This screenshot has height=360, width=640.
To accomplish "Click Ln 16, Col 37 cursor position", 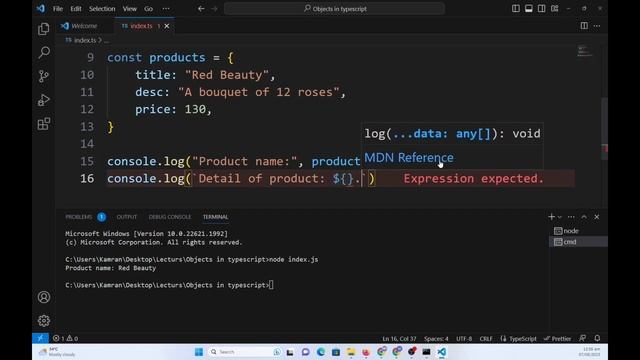I will (399, 338).
